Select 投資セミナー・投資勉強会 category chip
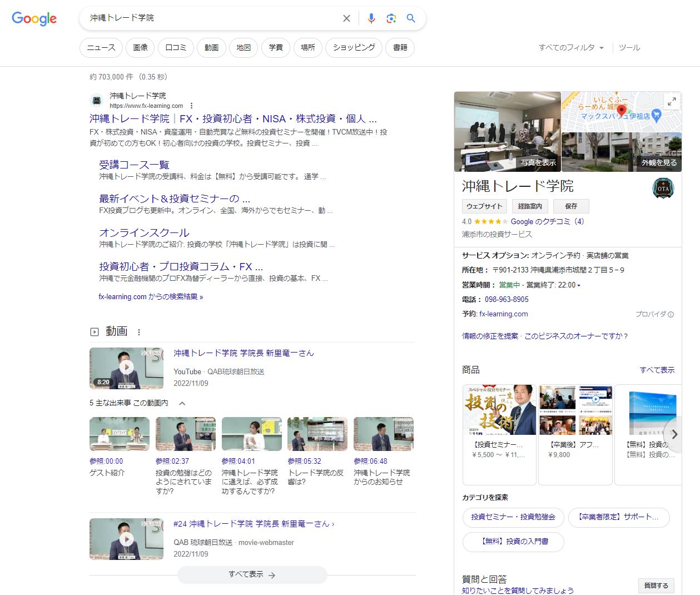The height and width of the screenshot is (595, 700). (x=513, y=517)
